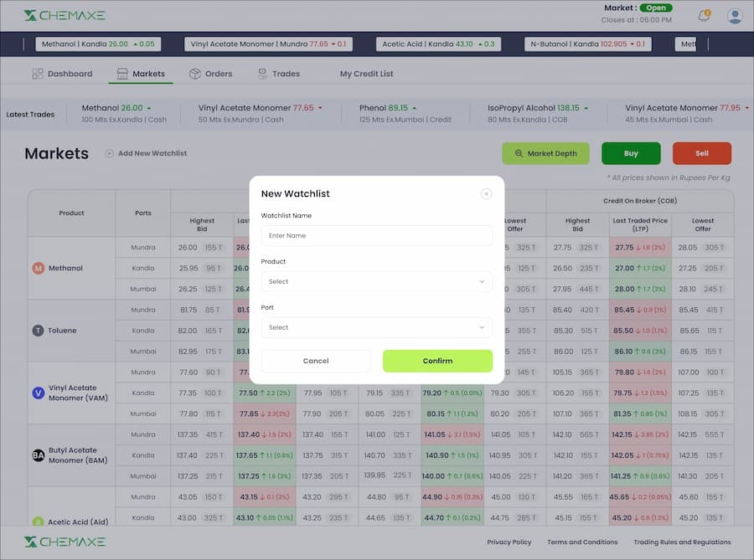754x560 pixels.
Task: Click the Methanol product name
Action: pyautogui.click(x=65, y=268)
